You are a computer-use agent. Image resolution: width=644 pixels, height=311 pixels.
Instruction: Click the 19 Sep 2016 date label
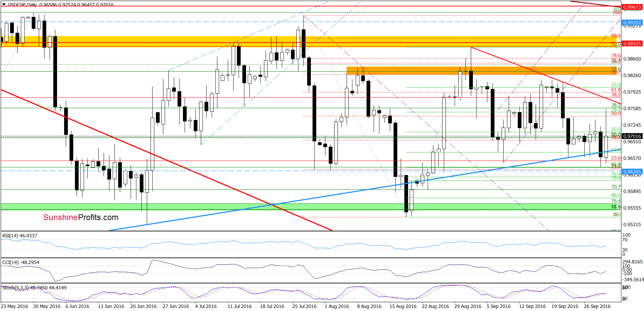(565, 306)
